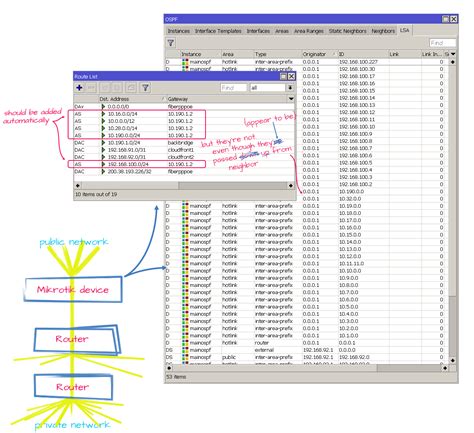
Task: Sort routes by Dst. Address column
Action: coord(132,99)
